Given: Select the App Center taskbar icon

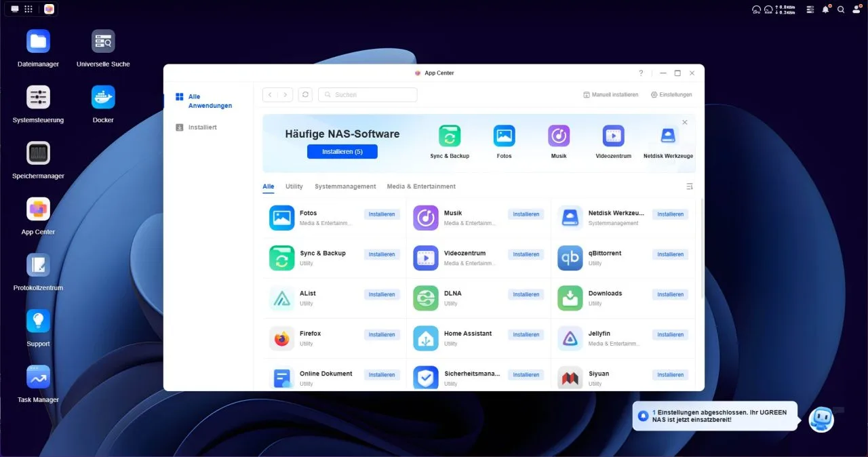Looking at the screenshot, I should [49, 9].
